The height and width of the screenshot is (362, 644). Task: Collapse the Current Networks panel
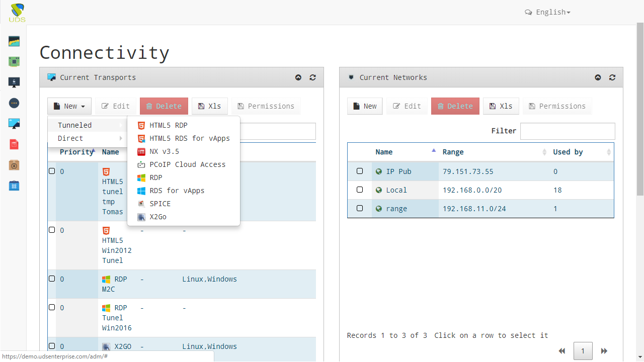point(598,77)
